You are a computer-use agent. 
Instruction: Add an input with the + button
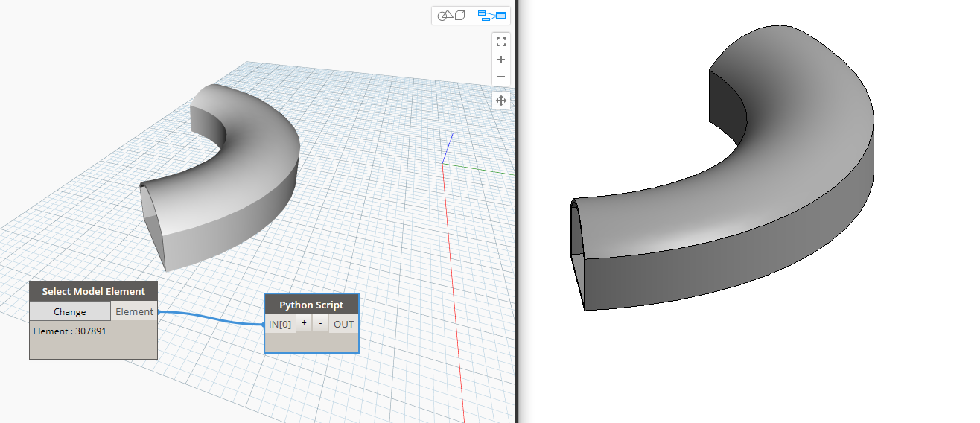[x=304, y=324]
